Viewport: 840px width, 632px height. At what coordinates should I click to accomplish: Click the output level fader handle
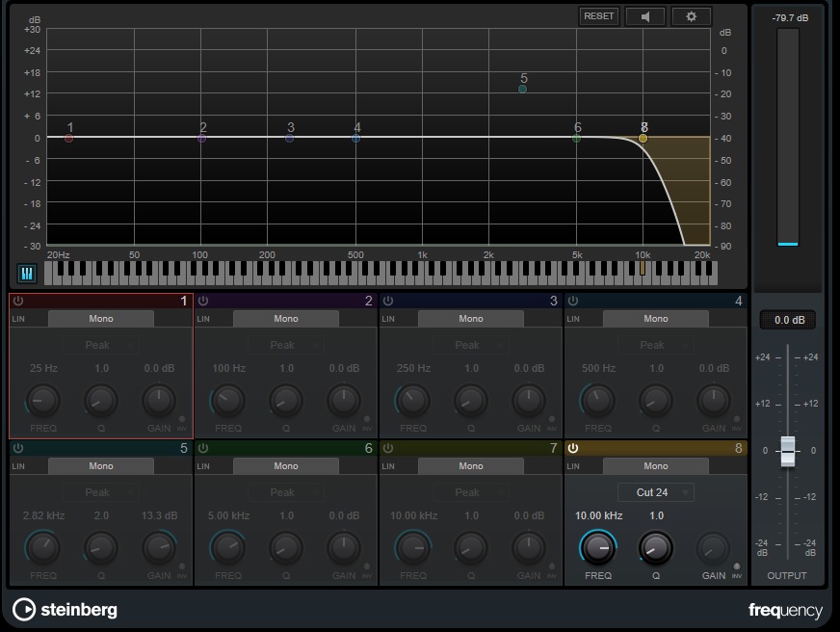point(788,451)
